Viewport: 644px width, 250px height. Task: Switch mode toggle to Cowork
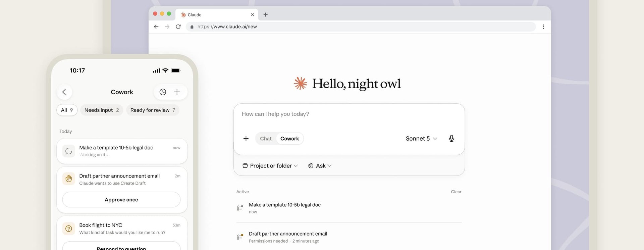click(289, 139)
